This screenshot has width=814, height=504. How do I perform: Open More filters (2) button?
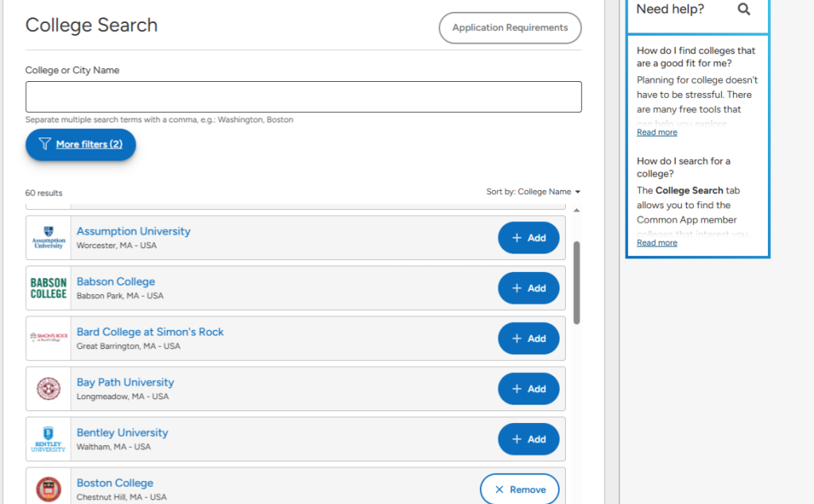(x=81, y=145)
